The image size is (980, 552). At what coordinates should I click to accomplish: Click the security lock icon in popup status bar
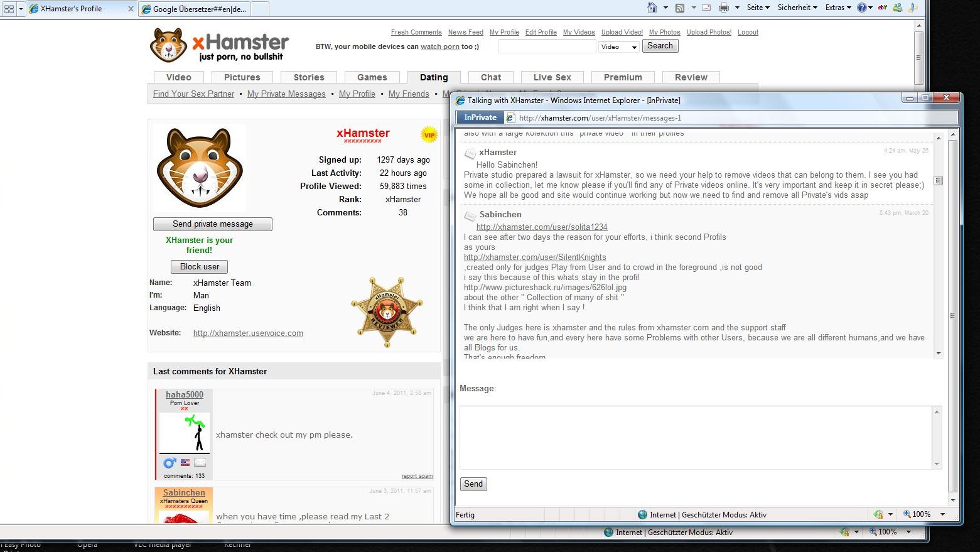pos(879,514)
